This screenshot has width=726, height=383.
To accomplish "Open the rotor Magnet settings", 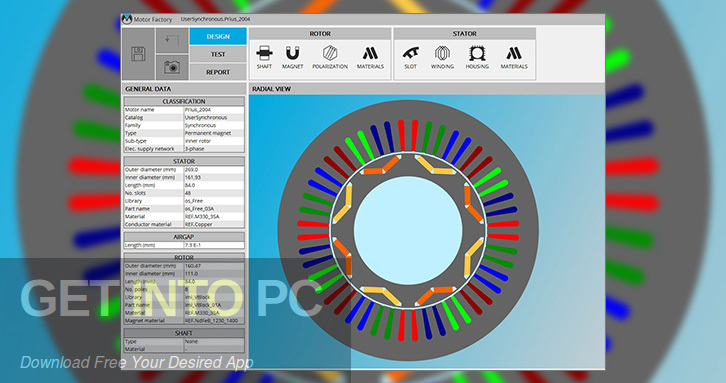I will (292, 57).
